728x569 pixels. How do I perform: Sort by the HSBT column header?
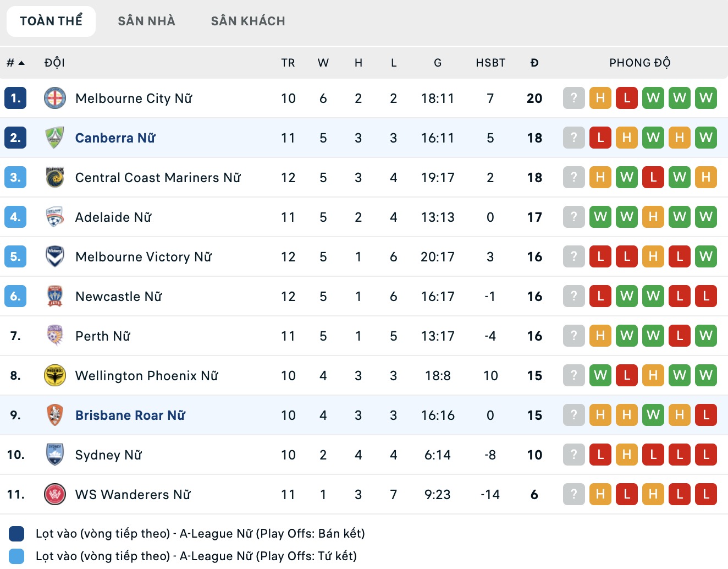[x=490, y=63]
